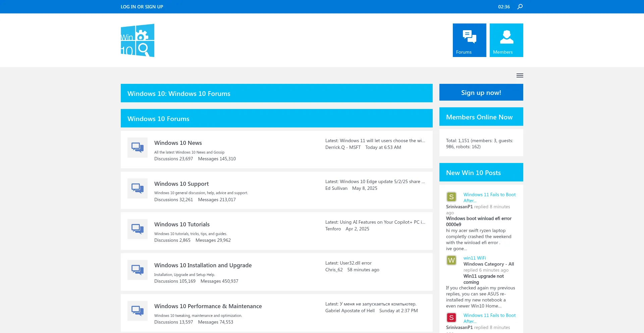
Task: Open LOG IN OR SIGN UP
Action: (x=142, y=6)
